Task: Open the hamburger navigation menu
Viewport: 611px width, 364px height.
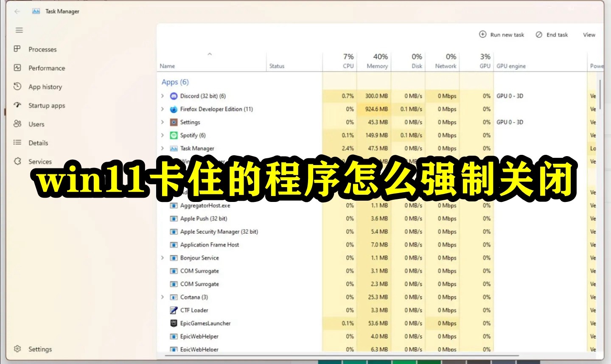Action: (x=19, y=30)
